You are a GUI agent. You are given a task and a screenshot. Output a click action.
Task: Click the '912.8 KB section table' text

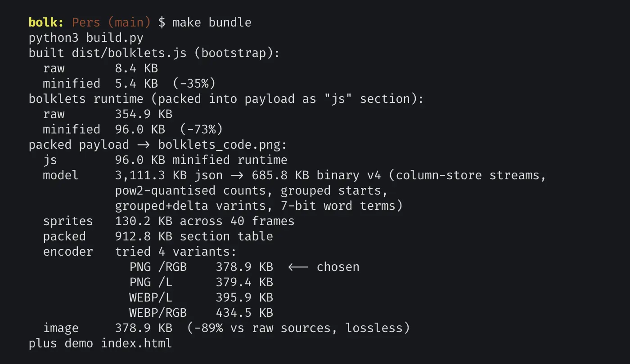tap(194, 236)
